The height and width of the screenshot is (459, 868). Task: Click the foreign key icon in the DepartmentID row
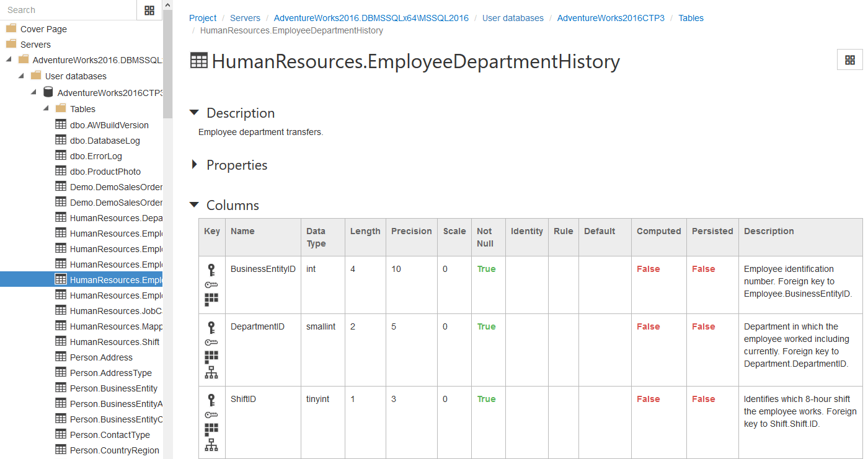(211, 343)
